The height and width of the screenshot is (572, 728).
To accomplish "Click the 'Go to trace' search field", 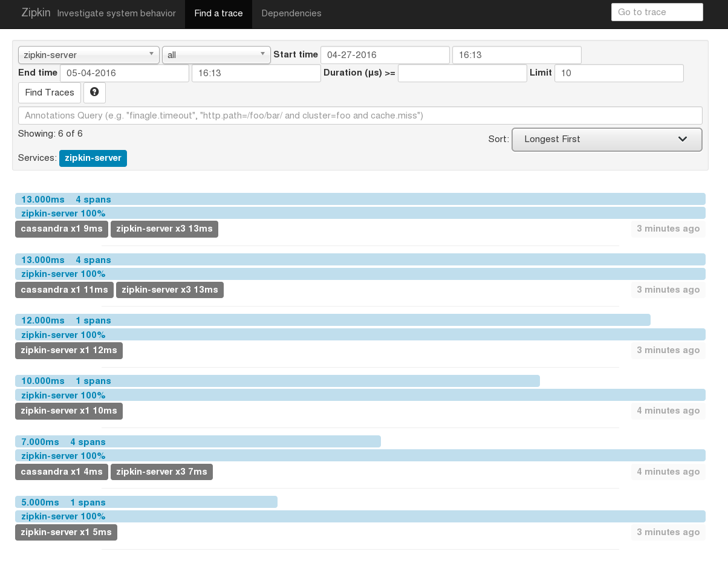I will 657,11.
